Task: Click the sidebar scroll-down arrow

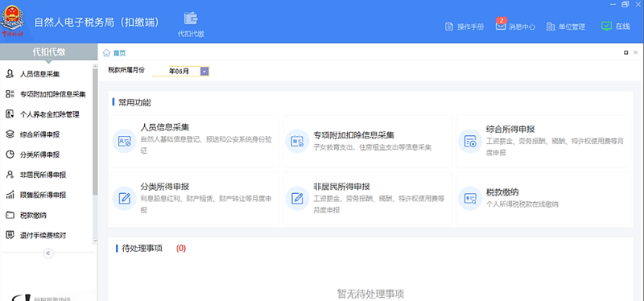Action: [95, 241]
